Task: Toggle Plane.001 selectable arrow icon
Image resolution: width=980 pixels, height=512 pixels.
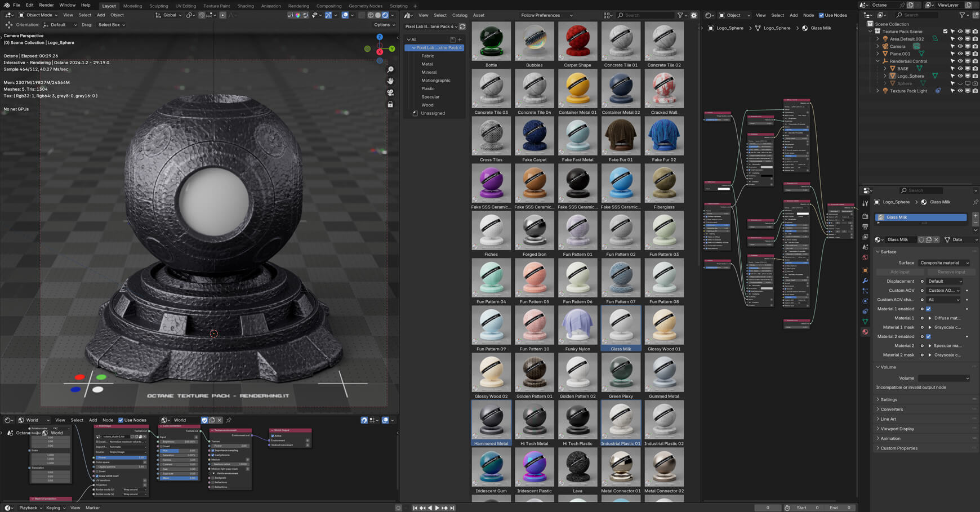Action: (953, 54)
